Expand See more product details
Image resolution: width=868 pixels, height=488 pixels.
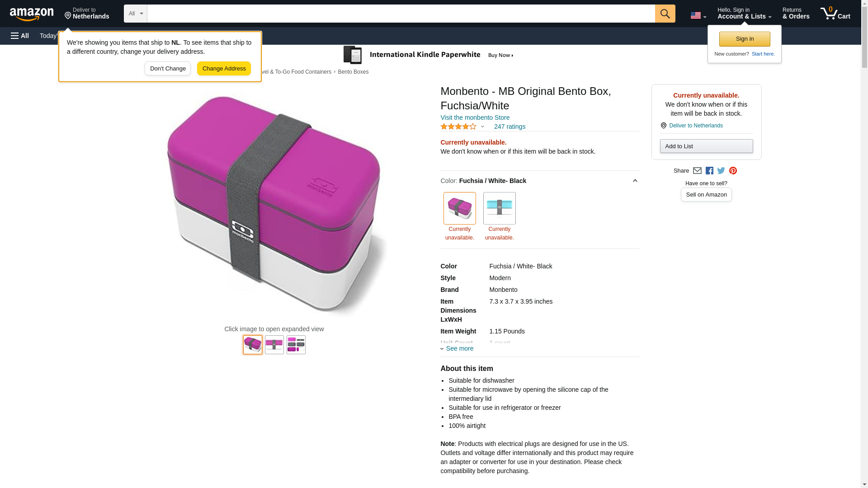click(x=458, y=348)
